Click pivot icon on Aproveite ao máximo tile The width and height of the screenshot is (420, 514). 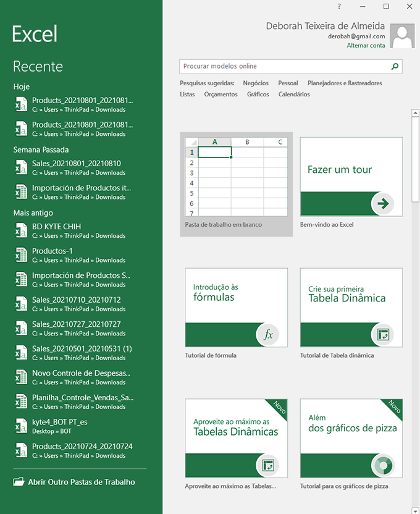coord(267,465)
